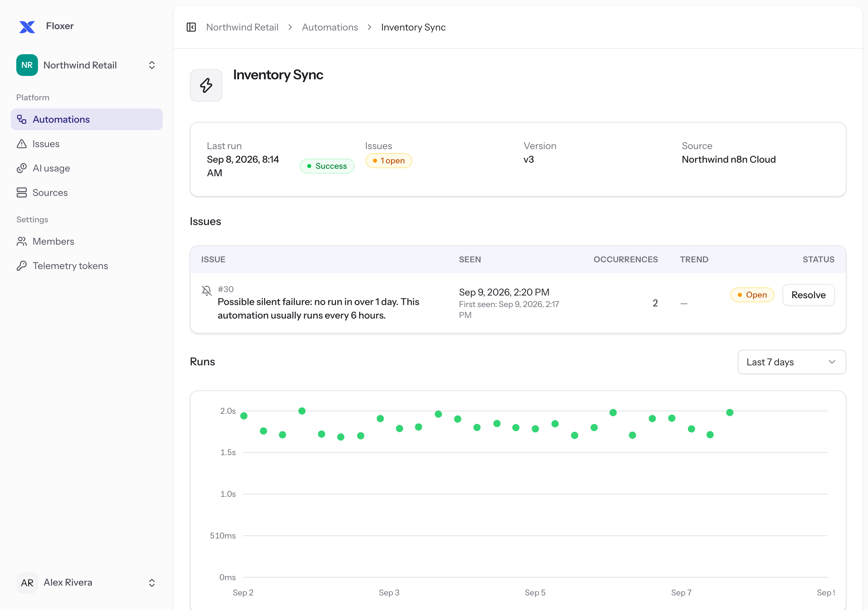Open the Last 7 days range dropdown
This screenshot has height=610, width=868.
792,362
